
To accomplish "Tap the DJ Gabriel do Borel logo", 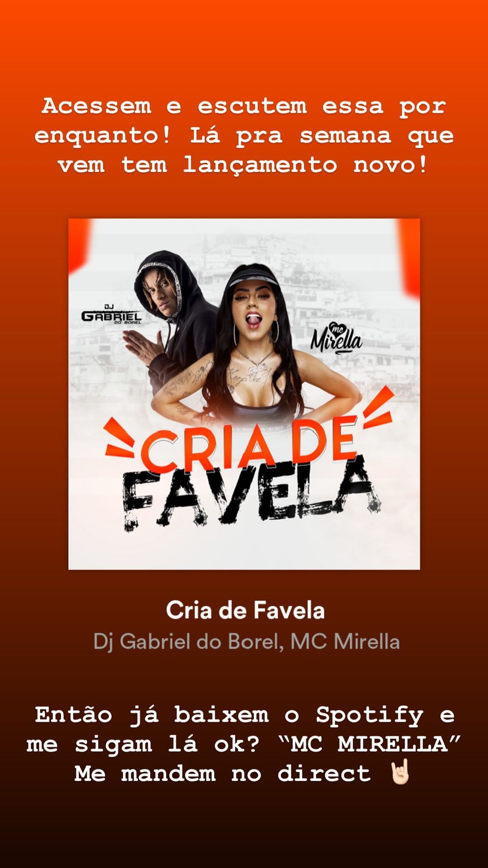I will pyautogui.click(x=111, y=314).
